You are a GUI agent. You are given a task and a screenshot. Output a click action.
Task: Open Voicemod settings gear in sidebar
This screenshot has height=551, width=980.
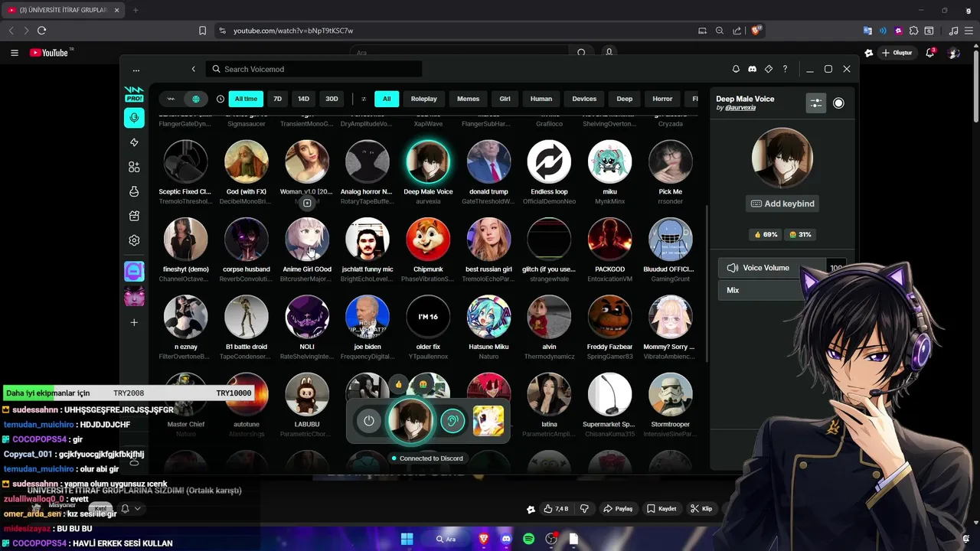click(x=134, y=240)
